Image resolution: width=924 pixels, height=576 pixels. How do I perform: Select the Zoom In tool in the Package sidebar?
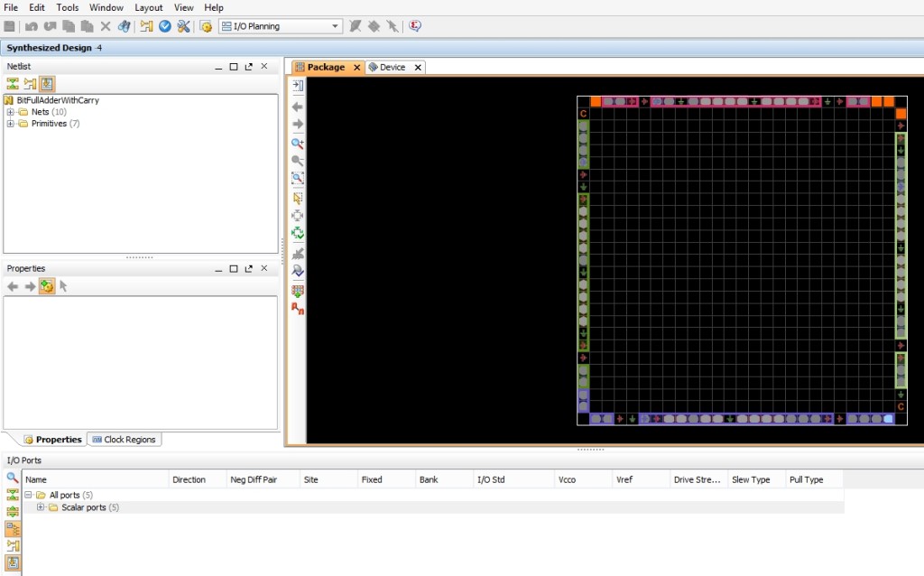pyautogui.click(x=297, y=143)
